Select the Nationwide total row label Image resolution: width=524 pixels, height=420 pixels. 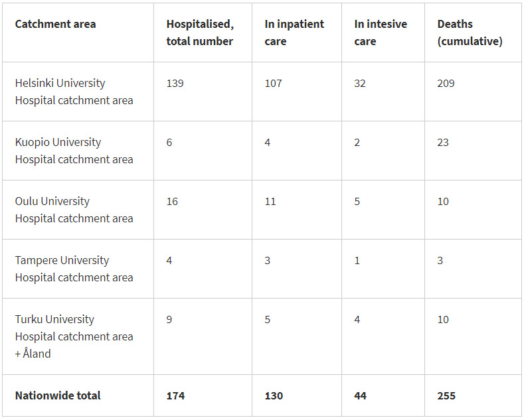tap(58, 395)
